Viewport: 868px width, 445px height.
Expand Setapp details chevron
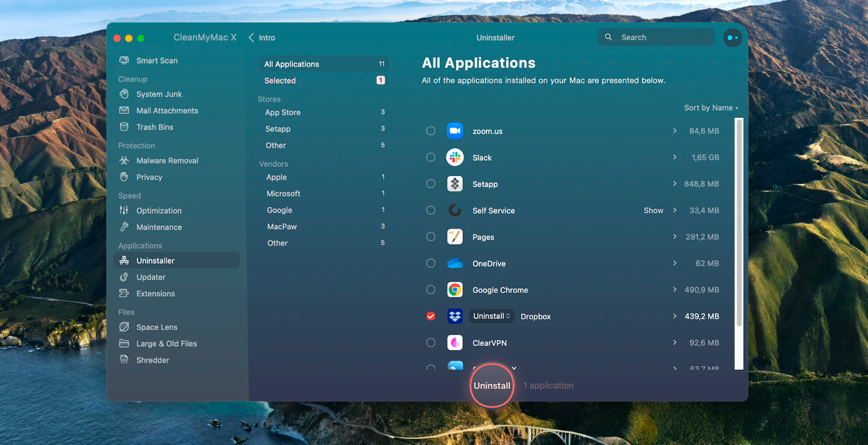(x=674, y=184)
